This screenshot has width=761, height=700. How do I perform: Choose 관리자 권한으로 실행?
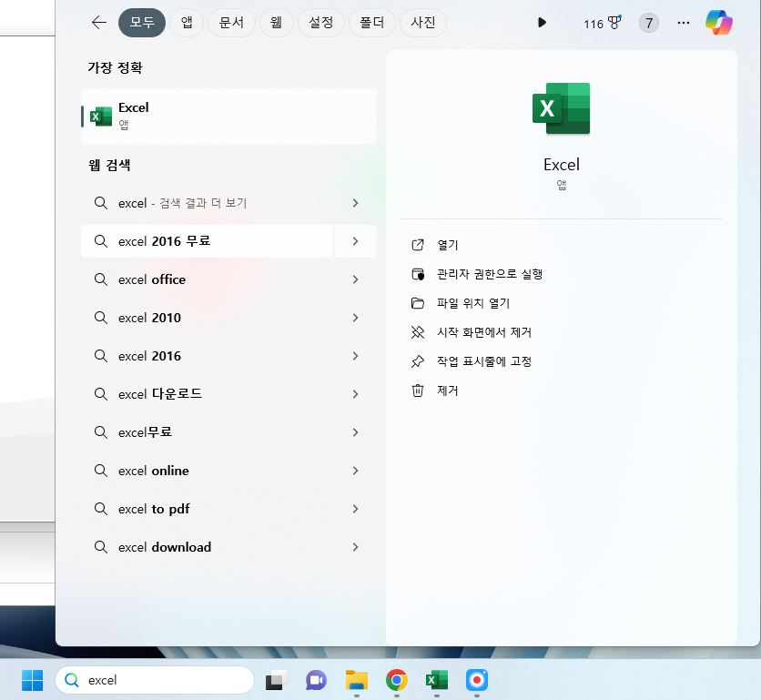(x=490, y=274)
